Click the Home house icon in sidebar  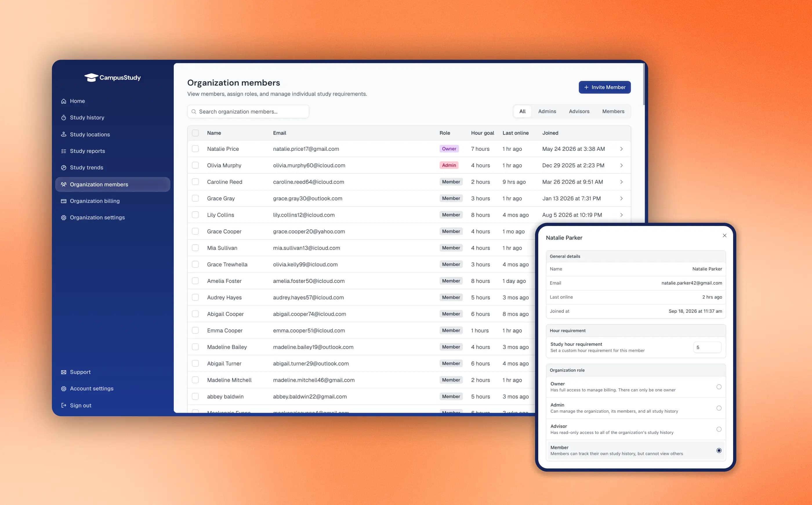click(64, 101)
